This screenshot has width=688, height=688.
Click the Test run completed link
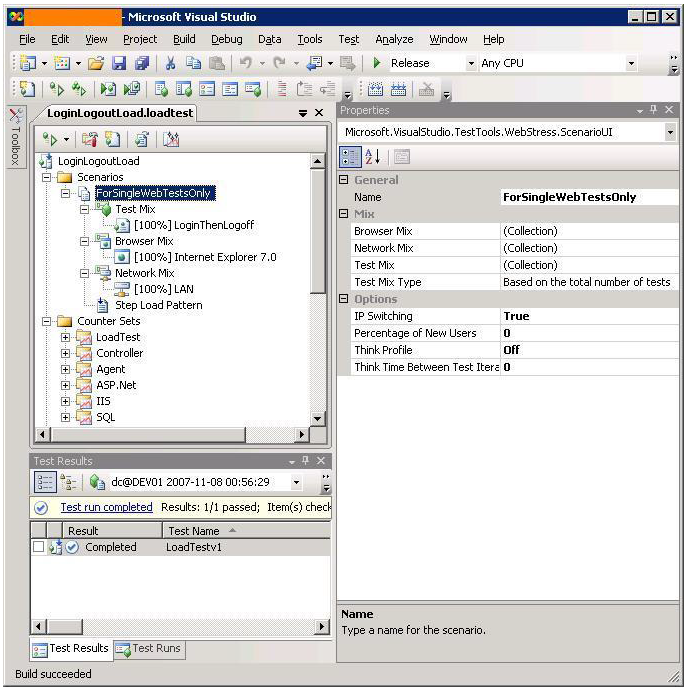106,507
